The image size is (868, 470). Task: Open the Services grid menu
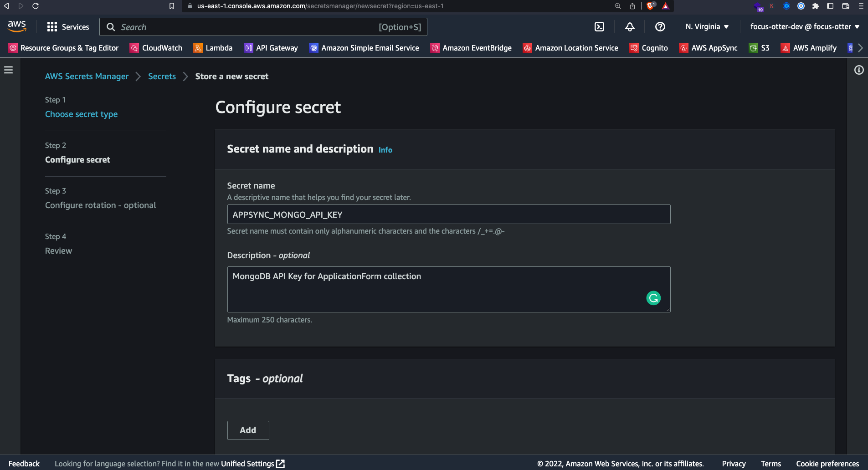[x=67, y=27]
